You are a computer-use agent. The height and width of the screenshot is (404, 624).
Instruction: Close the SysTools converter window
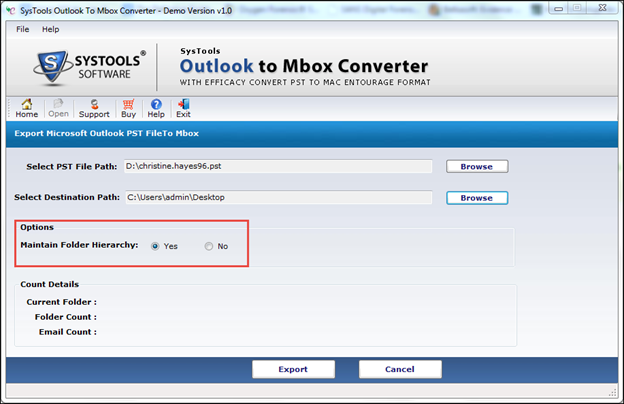tap(603, 8)
